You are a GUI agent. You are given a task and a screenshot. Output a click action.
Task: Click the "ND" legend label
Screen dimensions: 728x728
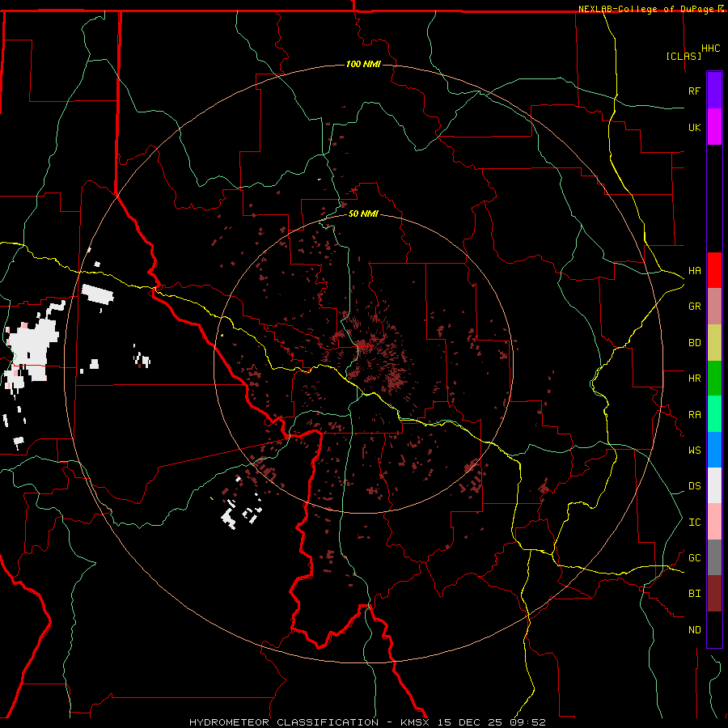coord(694,630)
